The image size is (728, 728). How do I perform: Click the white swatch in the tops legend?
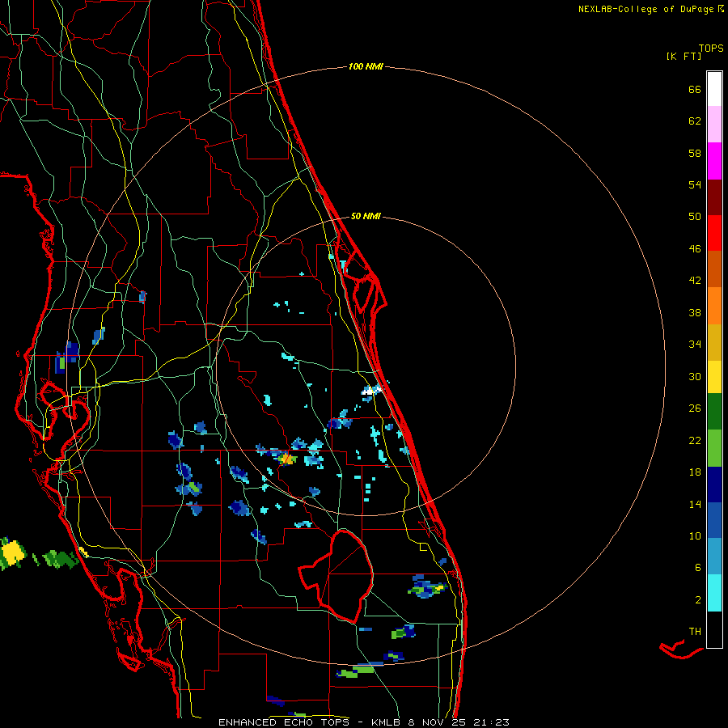point(714,89)
